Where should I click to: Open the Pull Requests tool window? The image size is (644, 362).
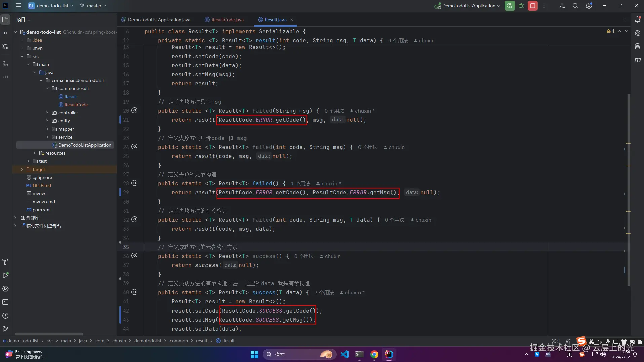[x=5, y=46]
